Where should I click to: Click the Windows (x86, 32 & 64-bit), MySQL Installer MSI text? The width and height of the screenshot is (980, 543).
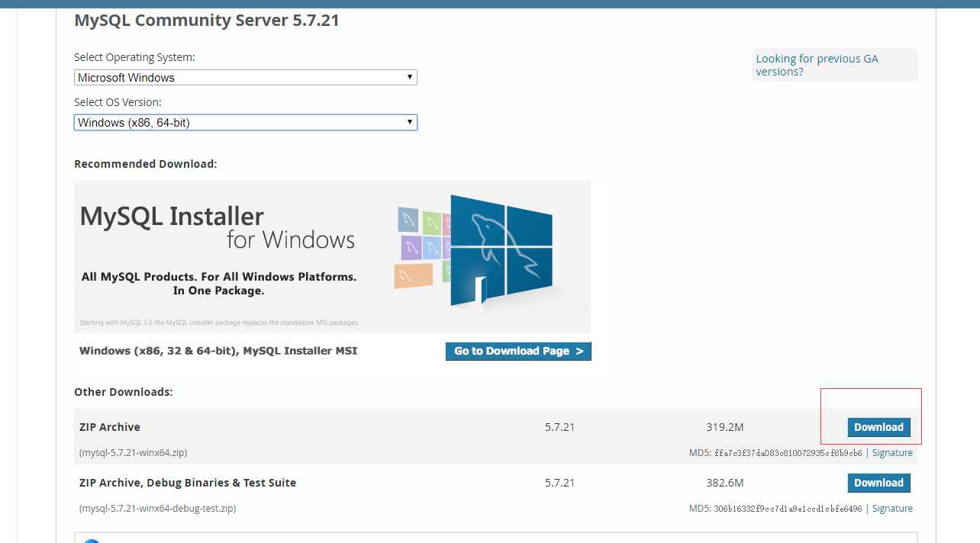coord(218,351)
